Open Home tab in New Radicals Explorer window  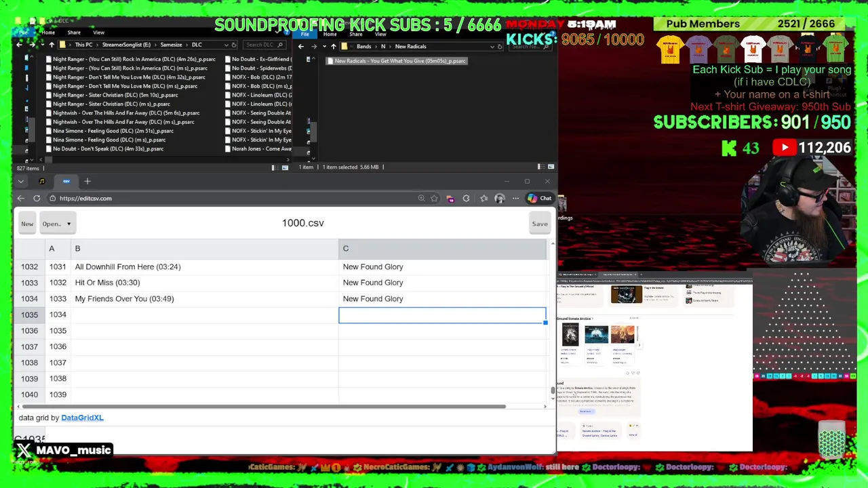point(330,34)
